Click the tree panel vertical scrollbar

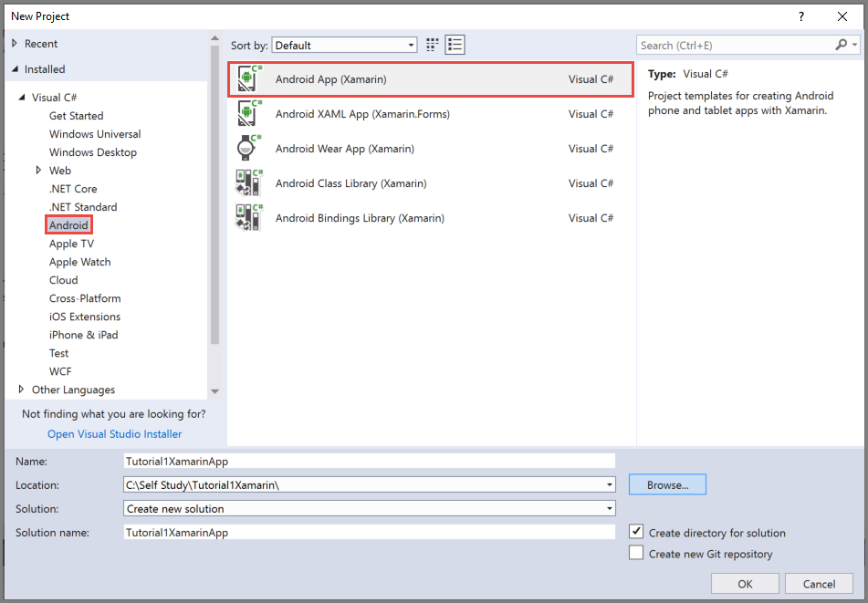[x=214, y=194]
